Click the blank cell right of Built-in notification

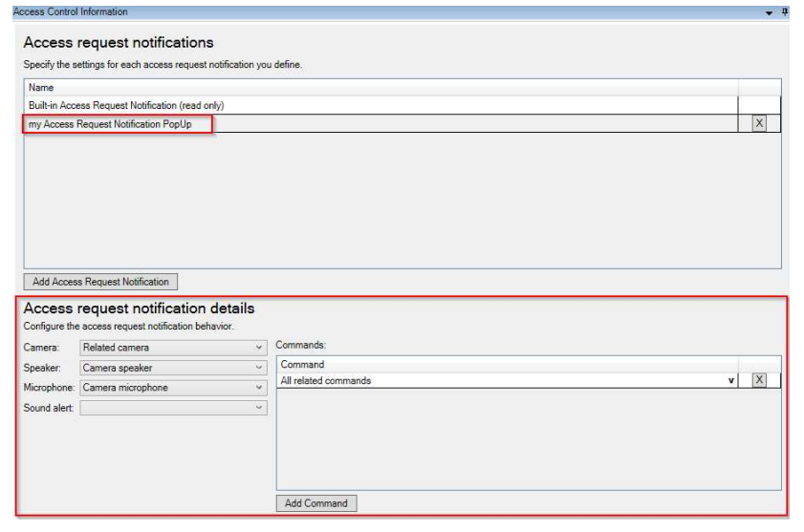[760, 104]
